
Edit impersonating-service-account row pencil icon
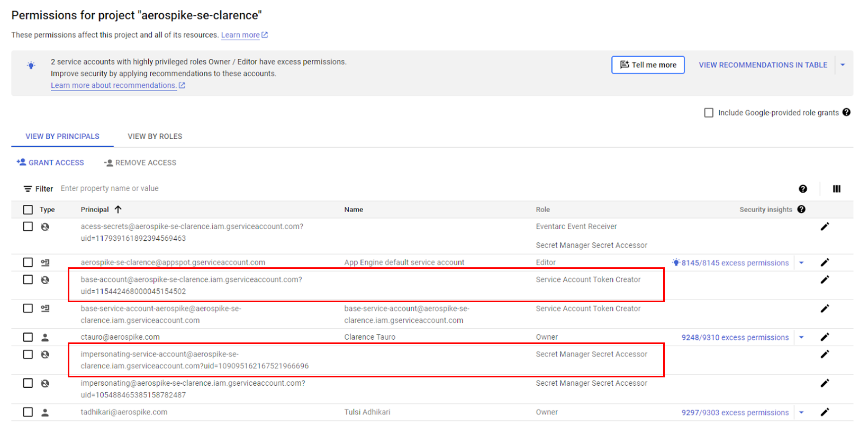[825, 354]
